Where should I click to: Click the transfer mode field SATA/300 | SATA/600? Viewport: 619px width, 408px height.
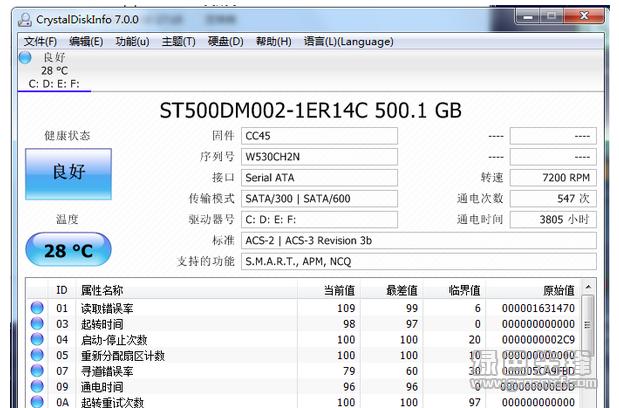pyautogui.click(x=319, y=198)
